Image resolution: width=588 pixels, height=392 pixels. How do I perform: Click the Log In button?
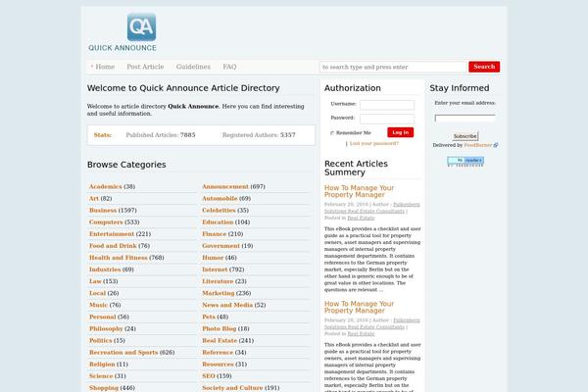(401, 132)
